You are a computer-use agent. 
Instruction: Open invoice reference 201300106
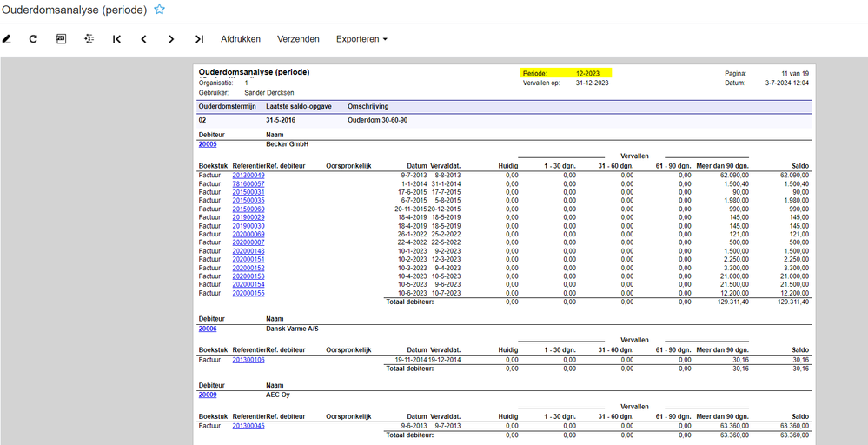pos(248,360)
